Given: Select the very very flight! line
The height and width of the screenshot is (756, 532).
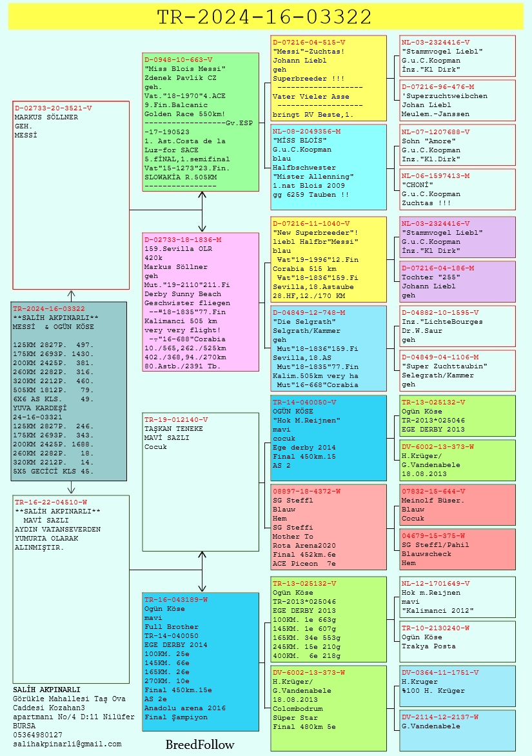Looking at the screenshot, I should (x=182, y=330).
